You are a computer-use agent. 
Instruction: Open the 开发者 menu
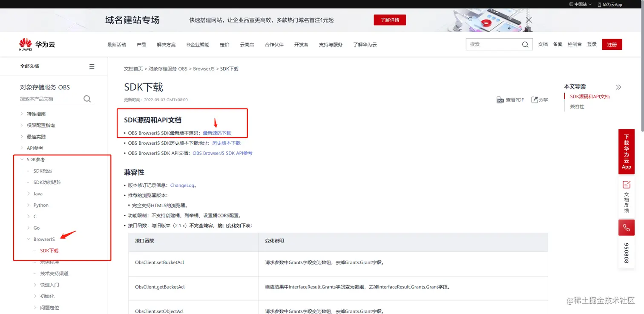click(x=301, y=44)
